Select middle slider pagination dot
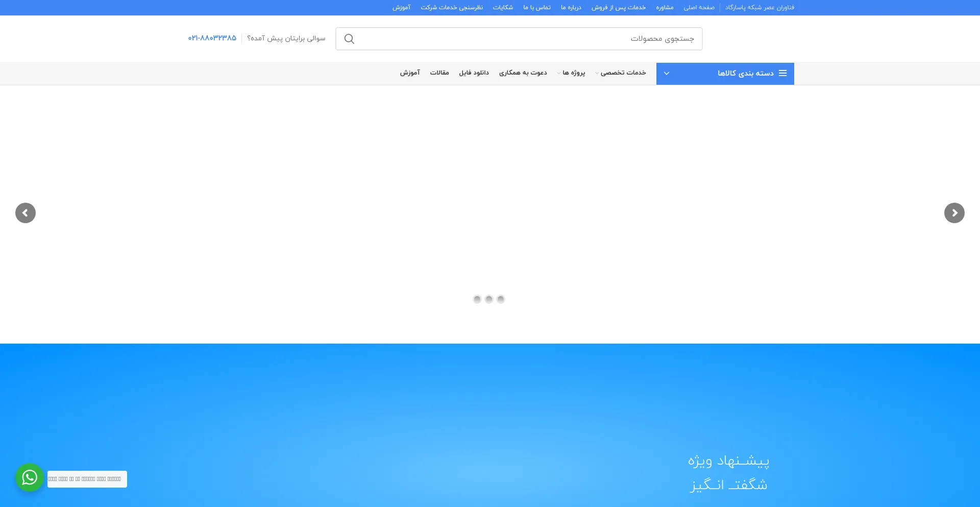 pyautogui.click(x=489, y=299)
